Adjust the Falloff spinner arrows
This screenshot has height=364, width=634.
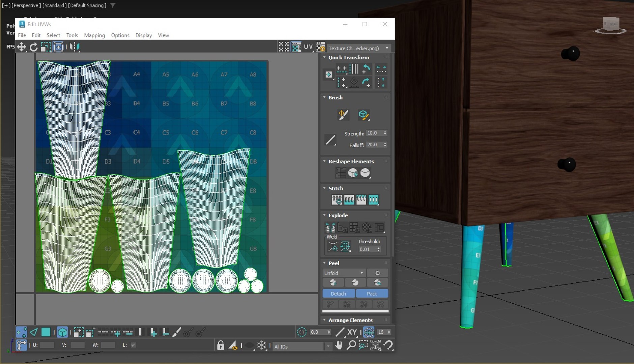click(x=385, y=145)
